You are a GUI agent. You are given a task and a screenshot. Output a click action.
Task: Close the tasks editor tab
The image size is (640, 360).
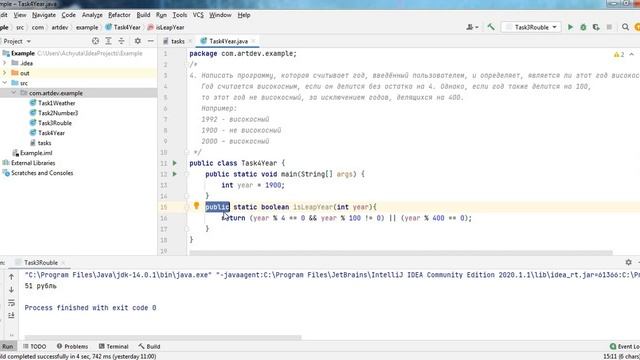[x=190, y=41]
